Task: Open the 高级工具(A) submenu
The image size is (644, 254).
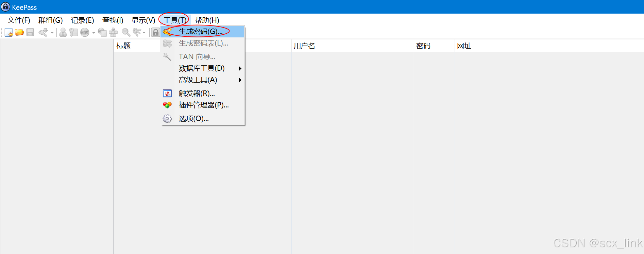Action: click(202, 80)
